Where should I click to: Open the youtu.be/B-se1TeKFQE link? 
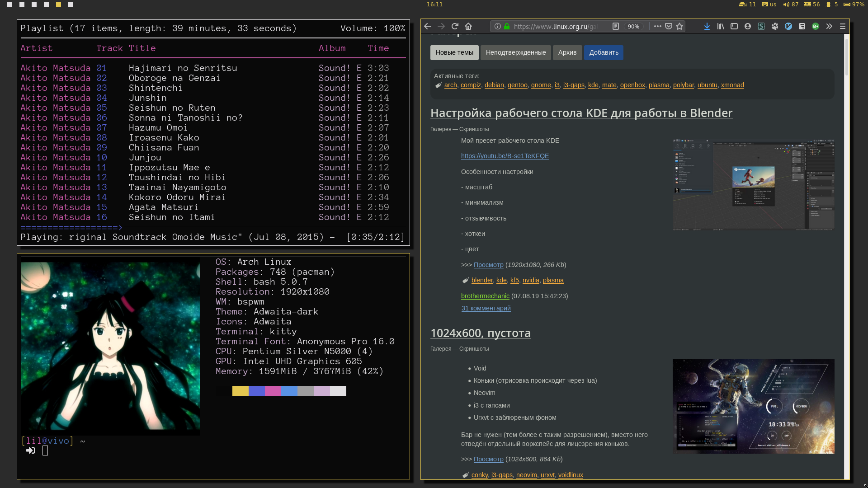[x=505, y=156]
